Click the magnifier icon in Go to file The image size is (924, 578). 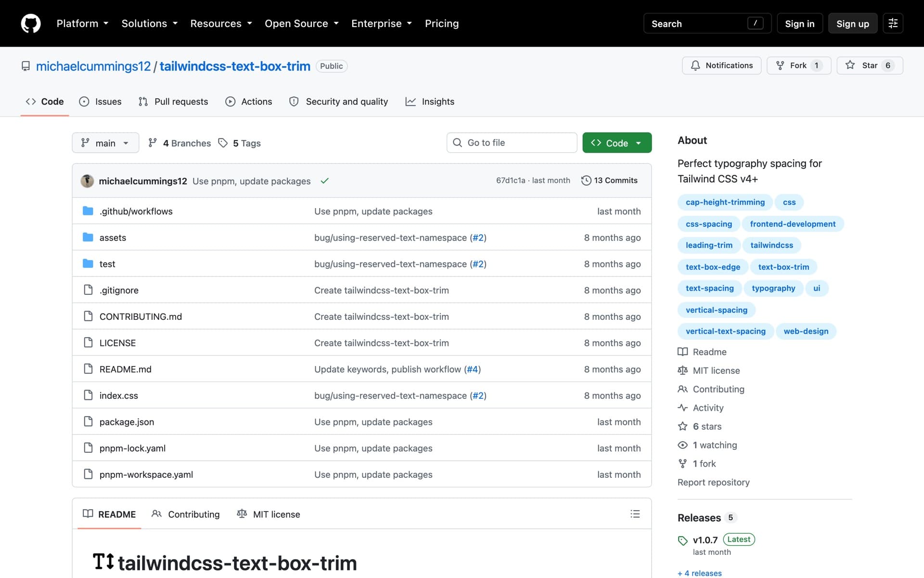[457, 143]
